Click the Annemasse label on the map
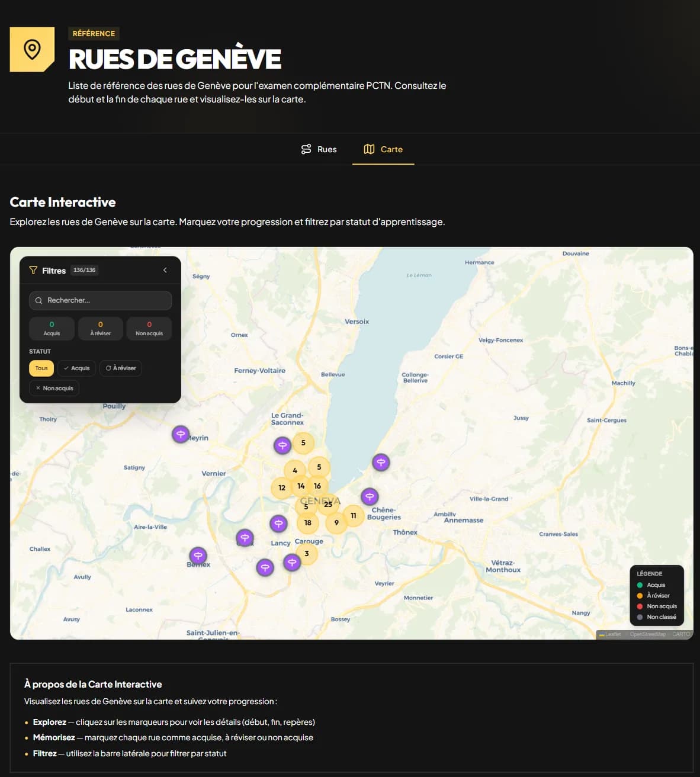 (x=464, y=521)
